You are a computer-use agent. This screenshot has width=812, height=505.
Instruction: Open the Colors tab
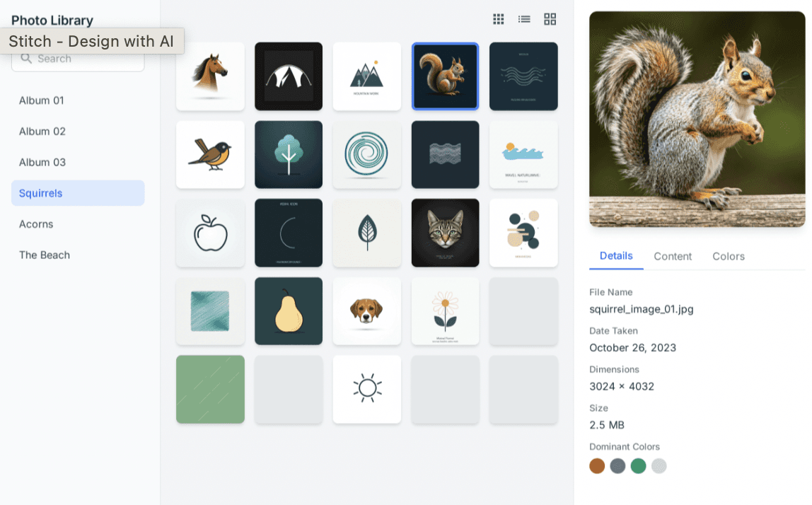(x=728, y=256)
